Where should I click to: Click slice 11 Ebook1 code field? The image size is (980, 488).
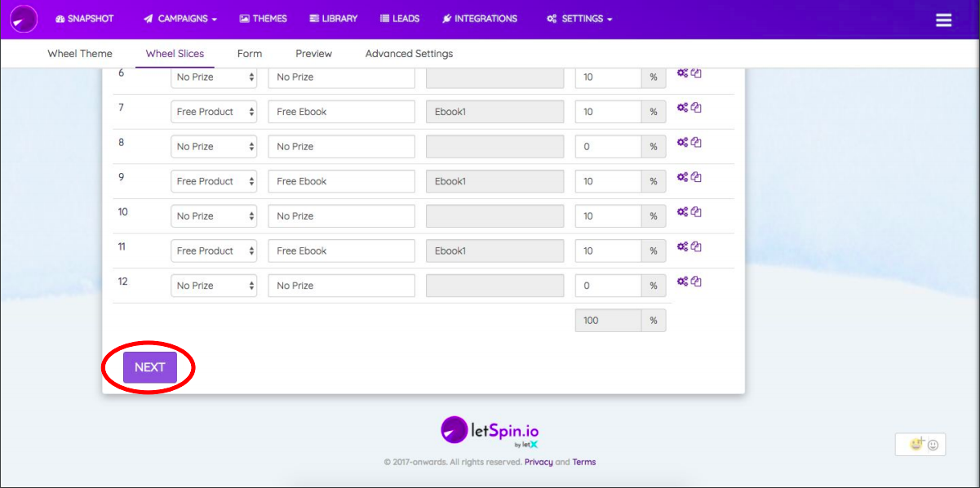pos(494,251)
